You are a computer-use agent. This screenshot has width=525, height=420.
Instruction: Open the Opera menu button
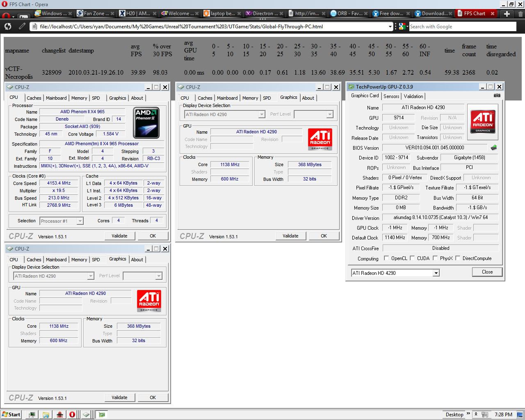6,16
